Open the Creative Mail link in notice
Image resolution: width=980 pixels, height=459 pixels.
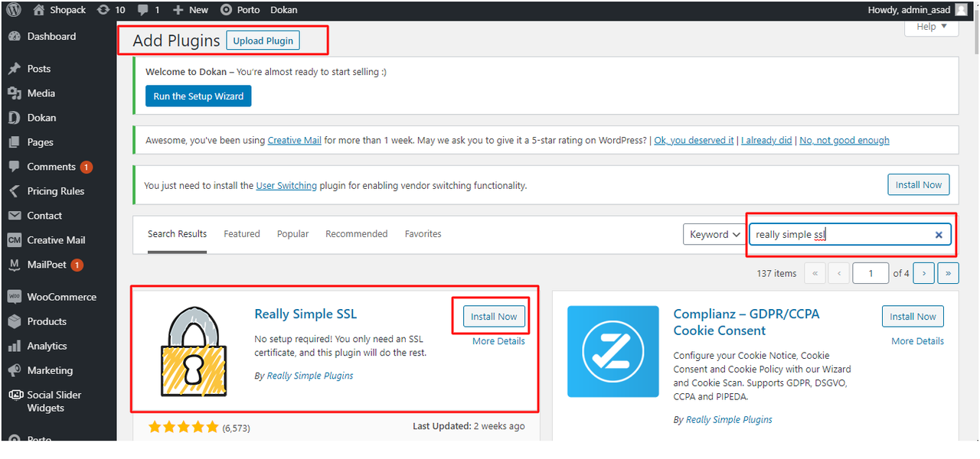tap(294, 141)
